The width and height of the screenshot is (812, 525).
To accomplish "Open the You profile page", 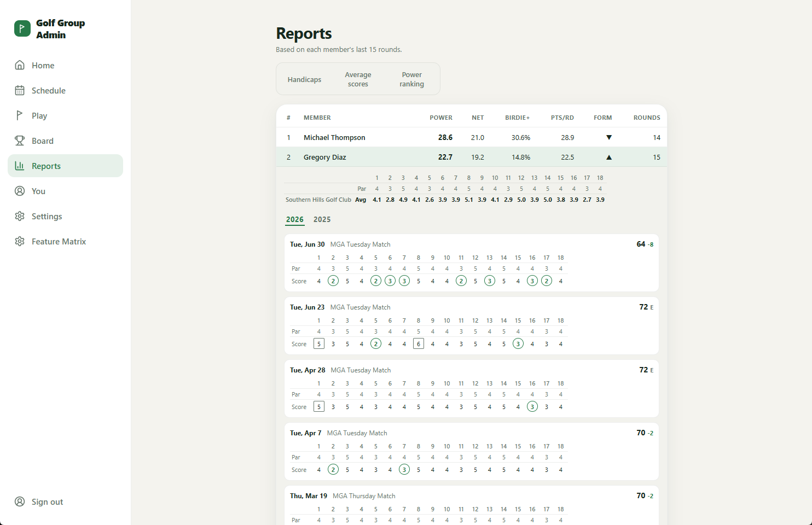I will point(65,191).
